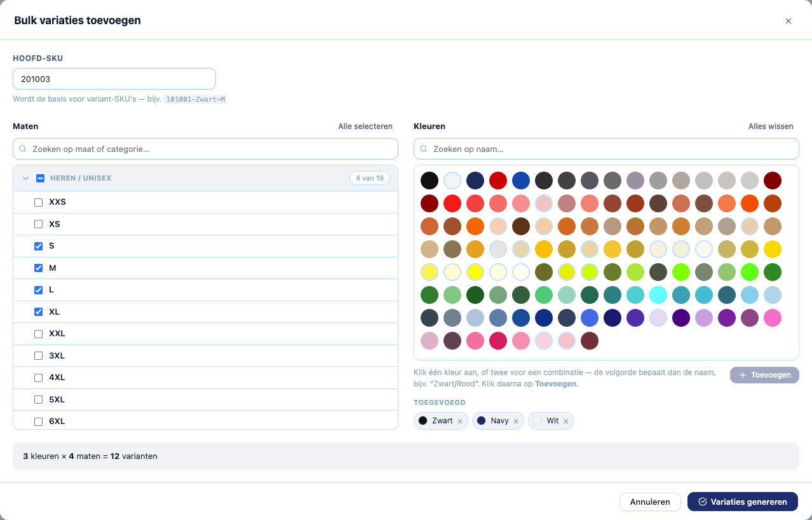Toggle the Heren / Unisex group checkbox
Screen dimensions: 812x520
(x=40, y=179)
